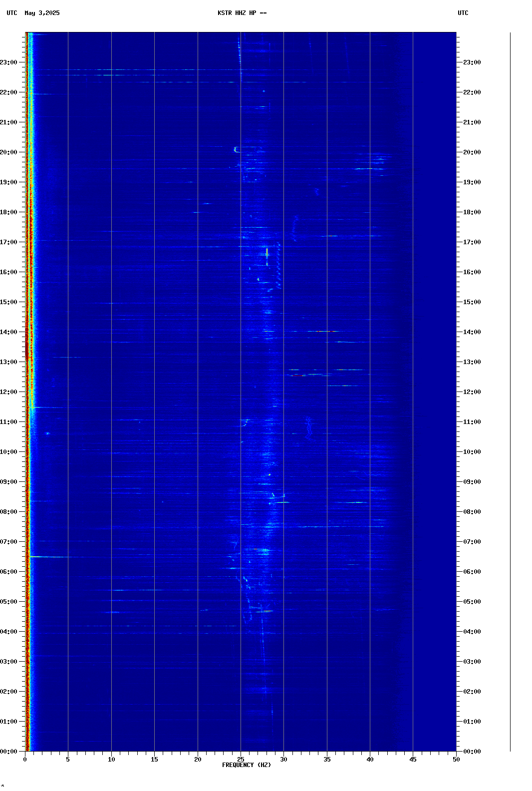Click the right-axis '04:00' time label
This screenshot has height=791, width=532.
[x=472, y=632]
